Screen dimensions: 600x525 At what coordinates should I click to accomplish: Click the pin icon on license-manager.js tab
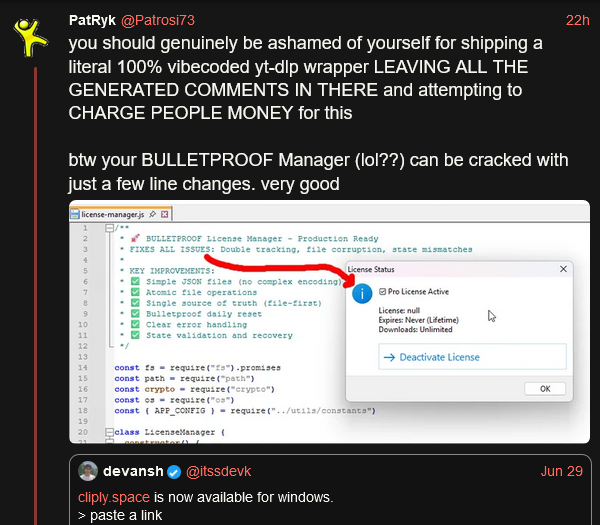coord(153,214)
